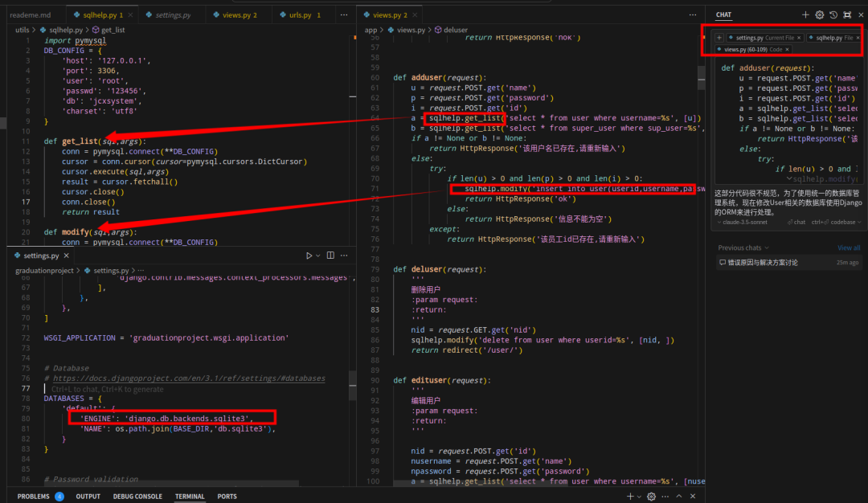Remove views.py (60-109) Code context chip

coord(787,49)
